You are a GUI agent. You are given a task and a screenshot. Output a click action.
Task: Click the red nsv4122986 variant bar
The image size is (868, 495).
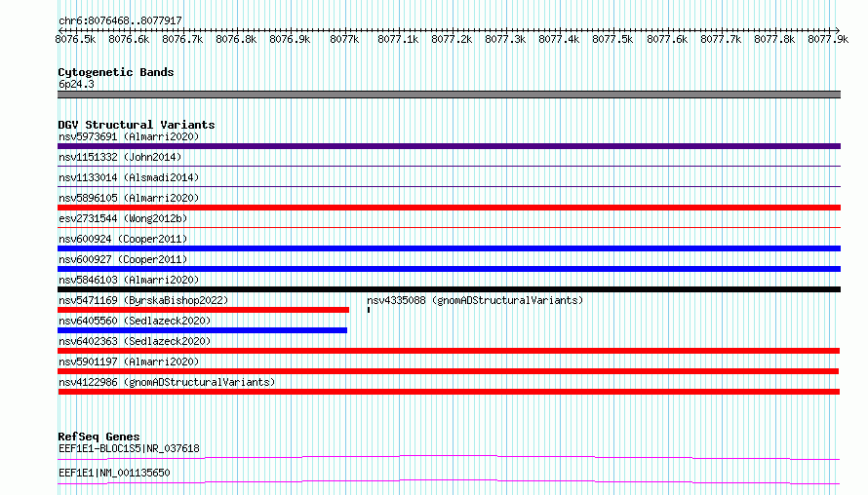449,392
